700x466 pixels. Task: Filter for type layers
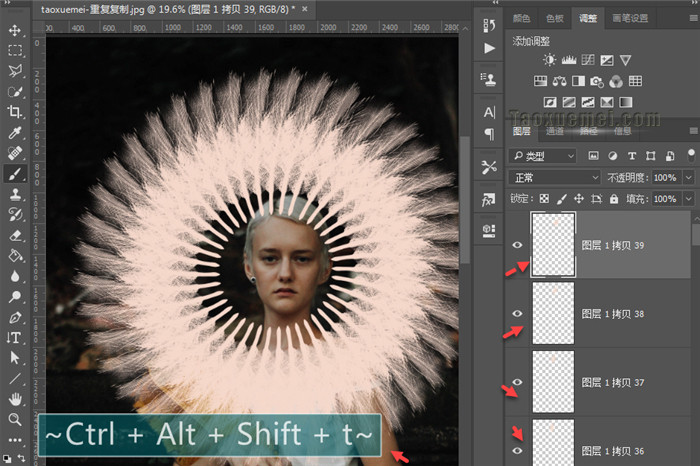[632, 156]
